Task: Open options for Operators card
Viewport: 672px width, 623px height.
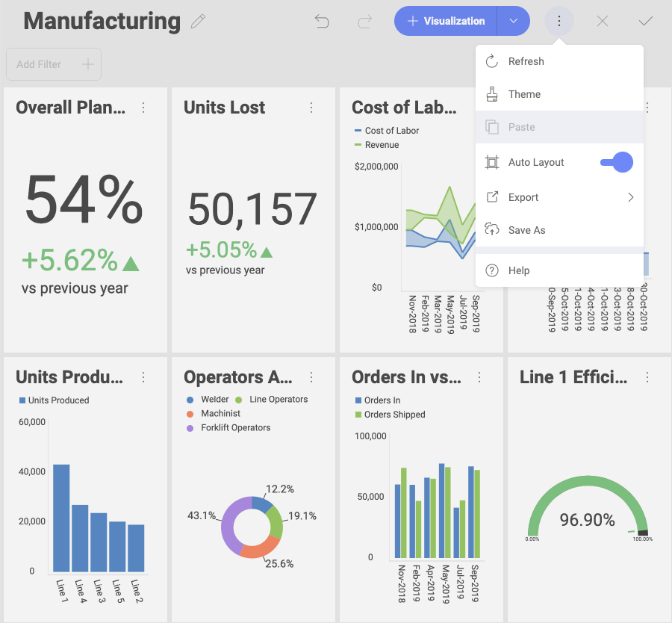Action: 311,378
